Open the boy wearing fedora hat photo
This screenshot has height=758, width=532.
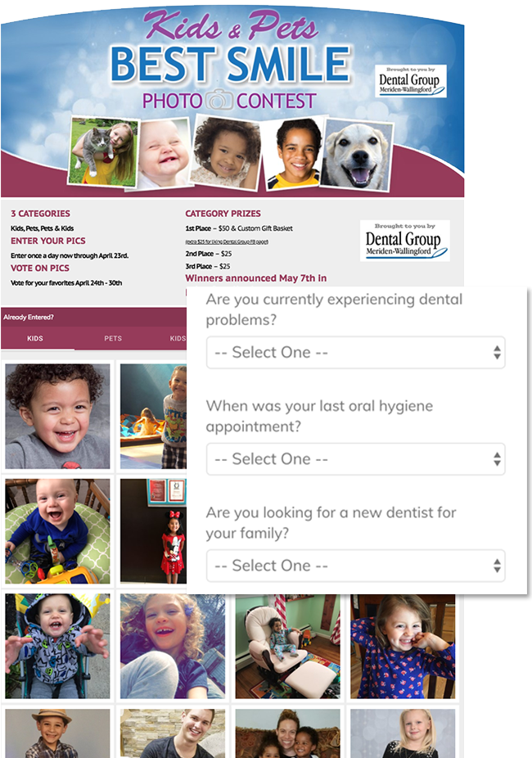pos(57,733)
